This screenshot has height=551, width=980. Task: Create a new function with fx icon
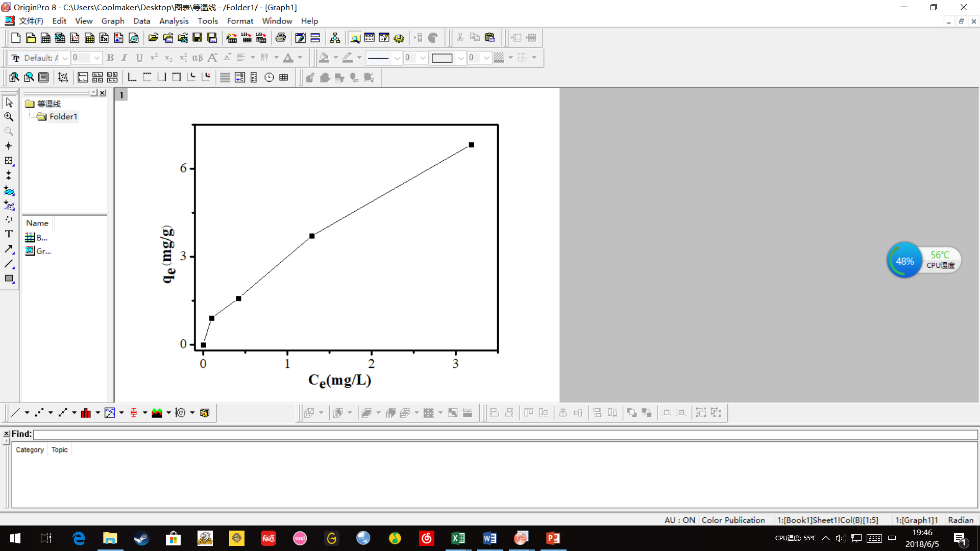104,38
